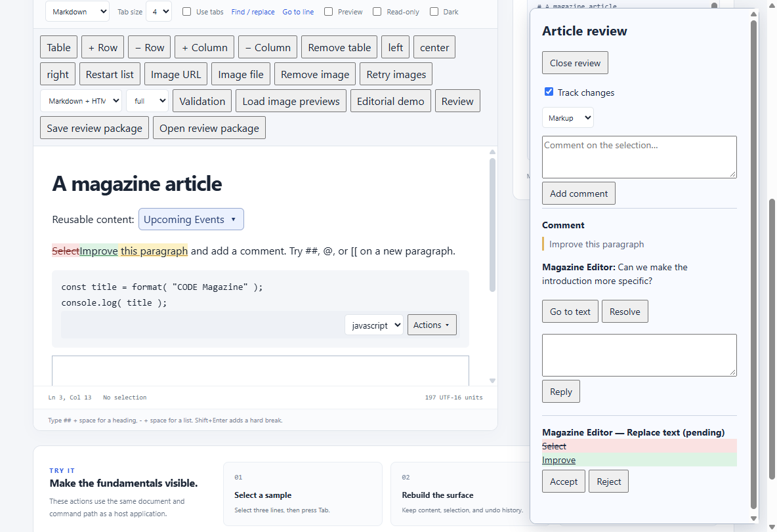Click Load image previews button

[291, 100]
